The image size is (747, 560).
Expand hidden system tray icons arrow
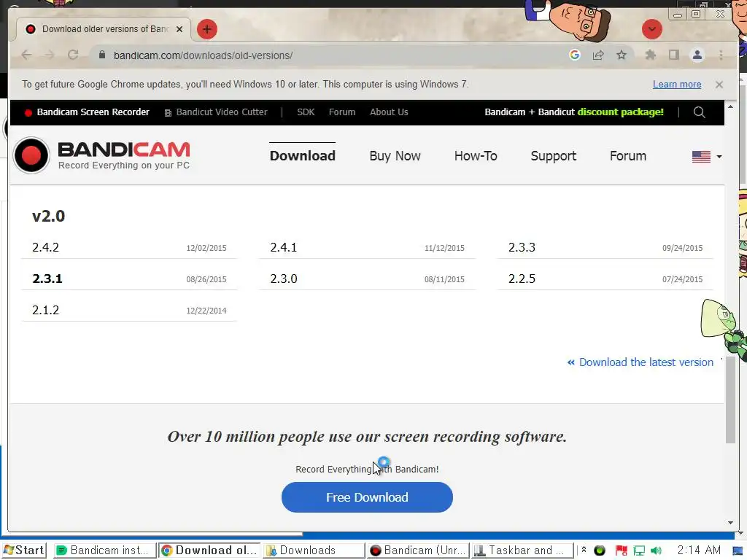tap(584, 551)
